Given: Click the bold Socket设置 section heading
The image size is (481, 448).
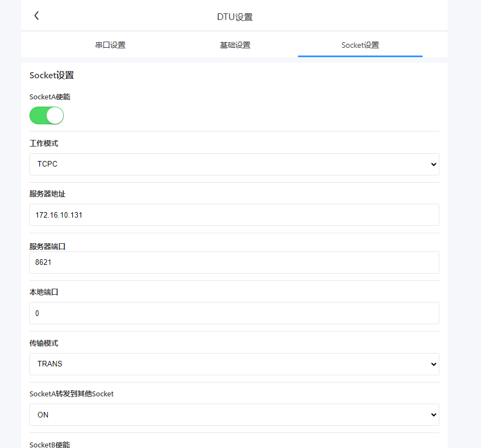Looking at the screenshot, I should click(x=52, y=75).
